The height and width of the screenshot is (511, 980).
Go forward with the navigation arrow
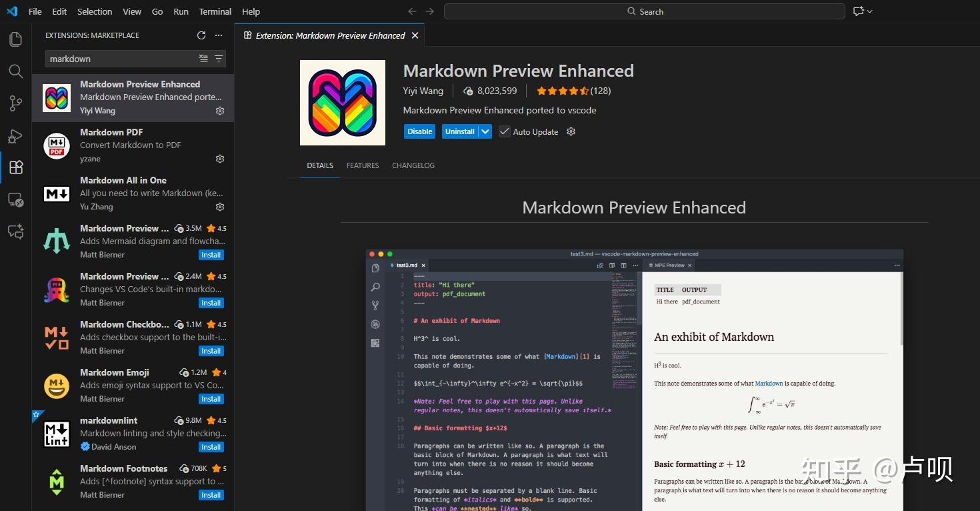point(430,11)
